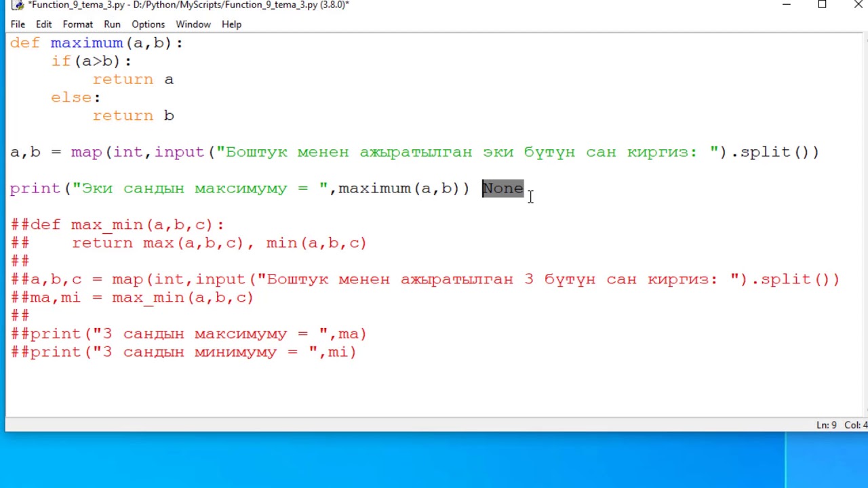Open the Edit menu
This screenshot has width=868, height=488.
[43, 24]
